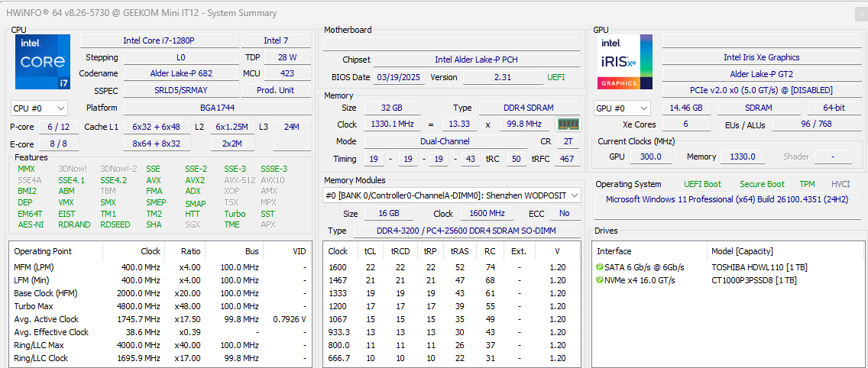Click the Chipset Intel Alder Lake-P PCH field

(477, 60)
